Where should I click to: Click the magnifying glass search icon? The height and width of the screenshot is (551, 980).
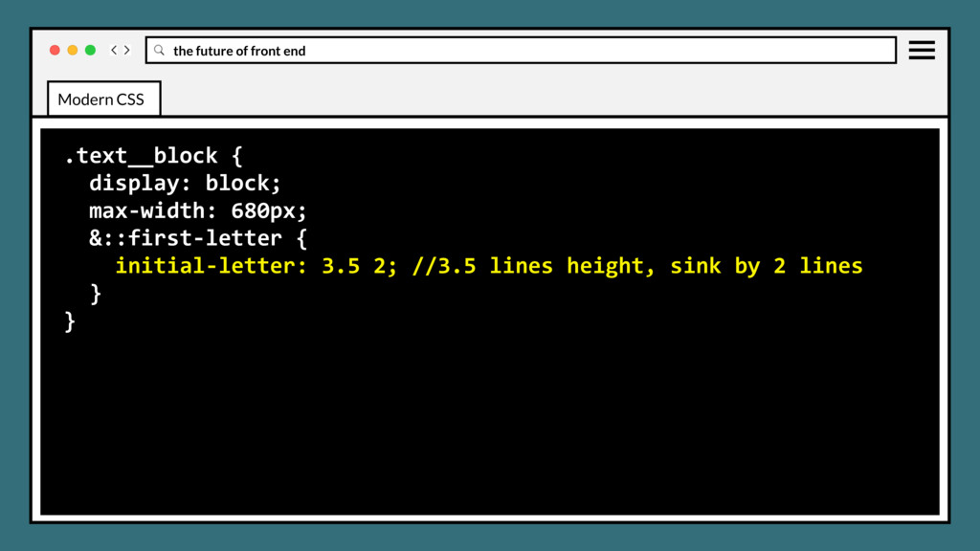click(x=160, y=50)
